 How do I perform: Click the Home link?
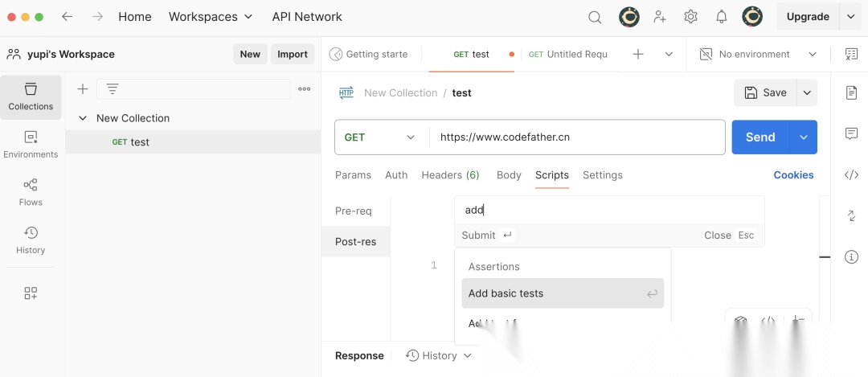135,17
